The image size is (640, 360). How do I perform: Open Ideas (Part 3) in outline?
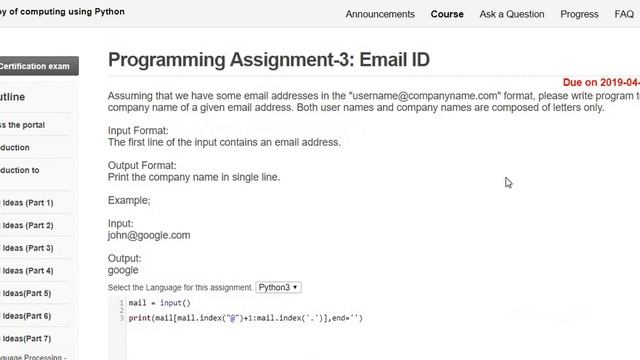point(28,248)
